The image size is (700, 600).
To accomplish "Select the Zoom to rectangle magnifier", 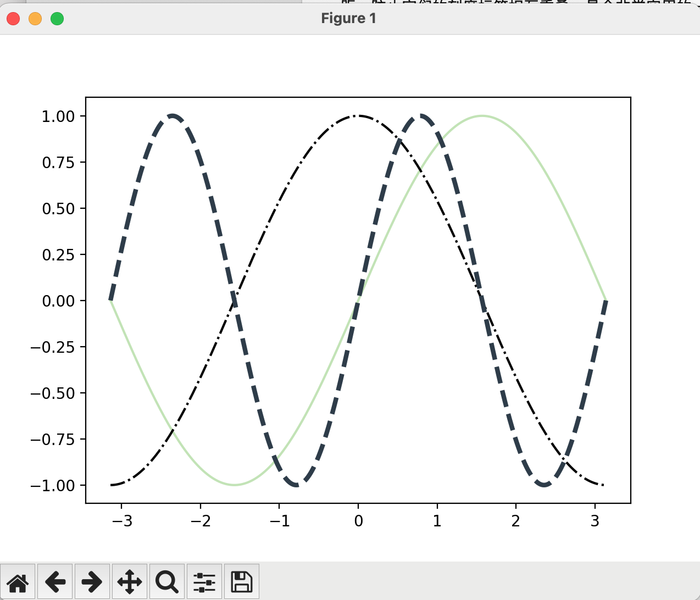I will click(x=166, y=581).
